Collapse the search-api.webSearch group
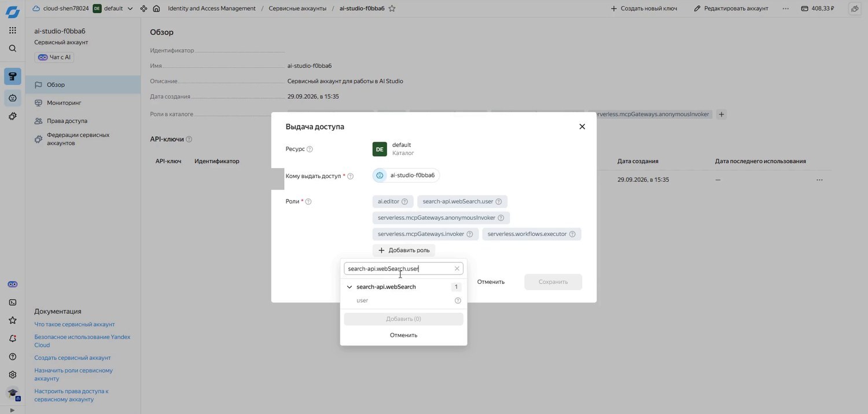Viewport: 868px width, 414px height. (x=350, y=287)
